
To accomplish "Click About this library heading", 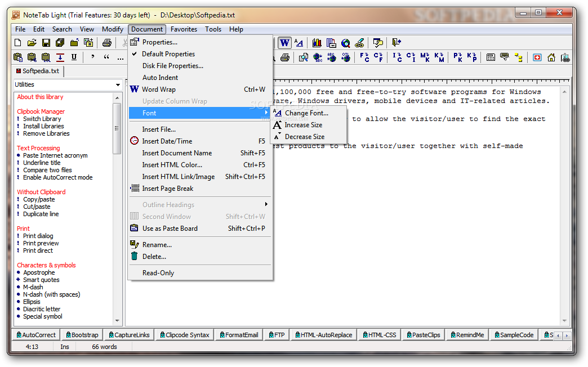I will (40, 97).
